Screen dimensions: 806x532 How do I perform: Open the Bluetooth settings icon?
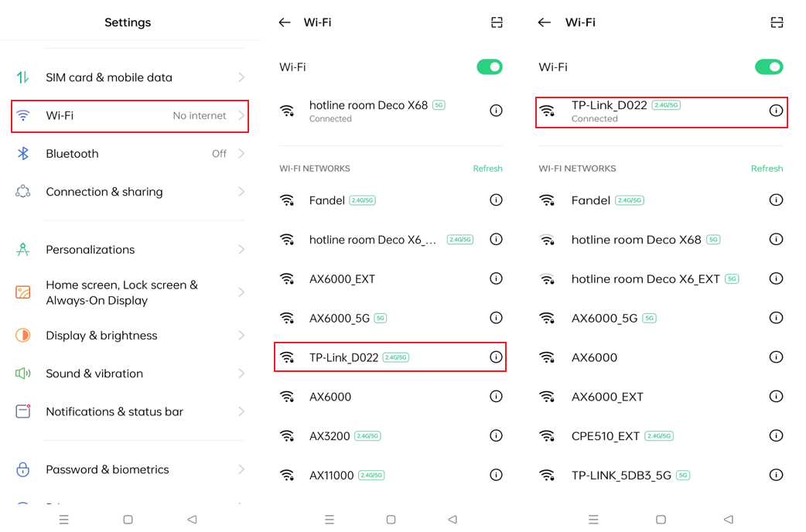point(24,153)
